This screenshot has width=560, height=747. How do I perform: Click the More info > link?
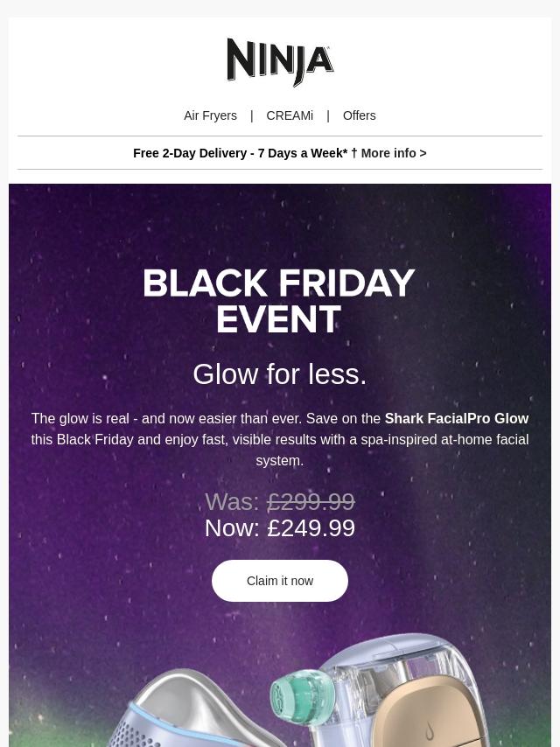tap(393, 153)
